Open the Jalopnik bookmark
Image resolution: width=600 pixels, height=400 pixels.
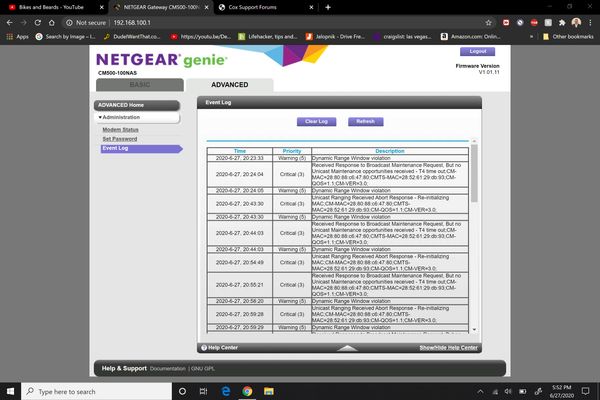pos(335,37)
